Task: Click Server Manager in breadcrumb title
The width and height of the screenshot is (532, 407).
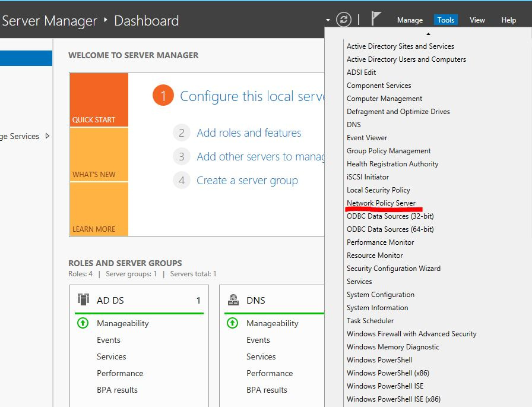Action: 49,21
